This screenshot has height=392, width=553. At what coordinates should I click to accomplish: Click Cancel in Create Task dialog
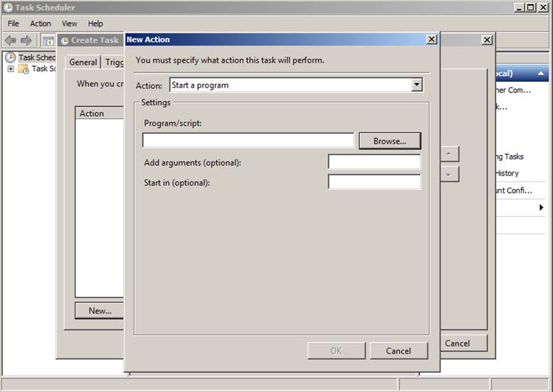click(x=463, y=344)
